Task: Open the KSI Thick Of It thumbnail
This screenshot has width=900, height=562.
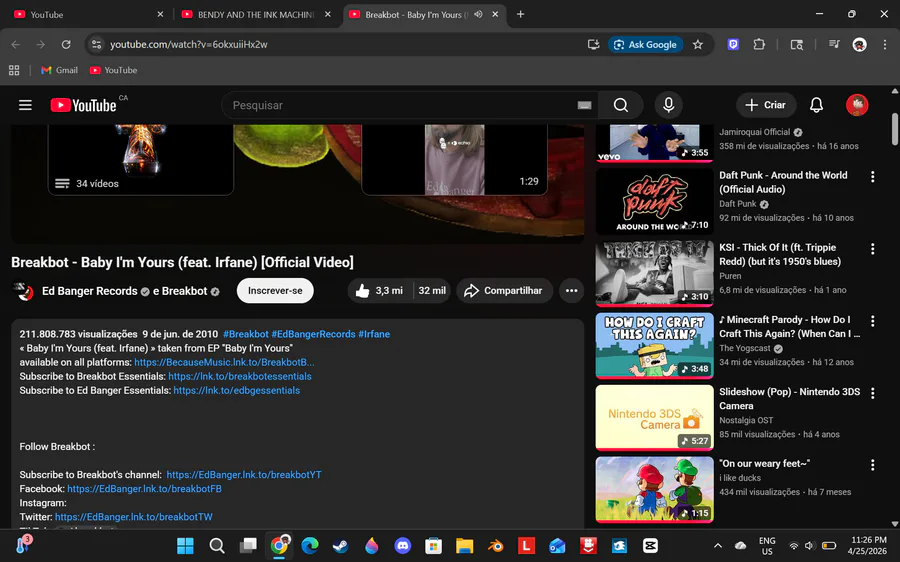Action: tap(654, 273)
